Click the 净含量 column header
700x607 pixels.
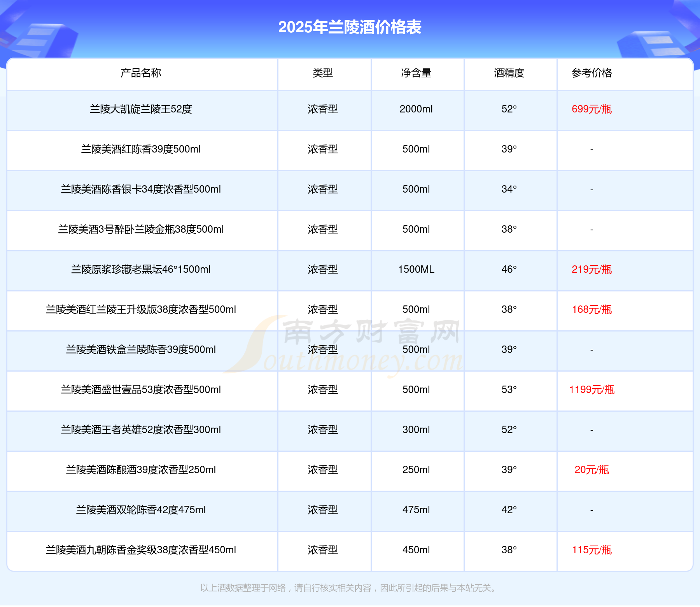416,73
